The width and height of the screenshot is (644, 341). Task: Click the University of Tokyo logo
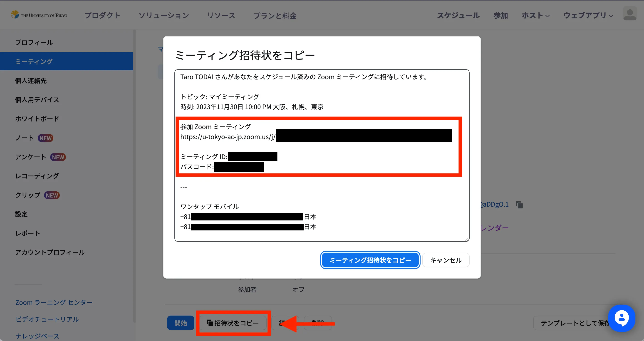point(39,15)
